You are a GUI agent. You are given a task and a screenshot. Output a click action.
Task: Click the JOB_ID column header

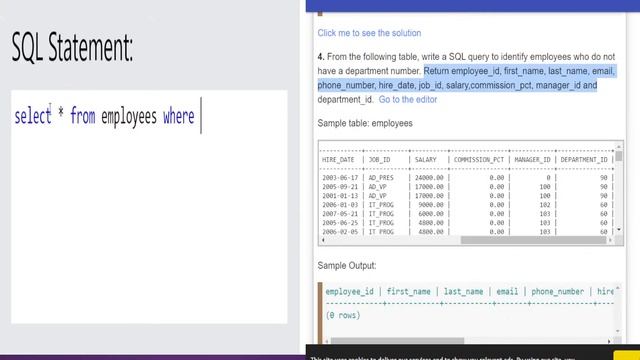coord(379,160)
